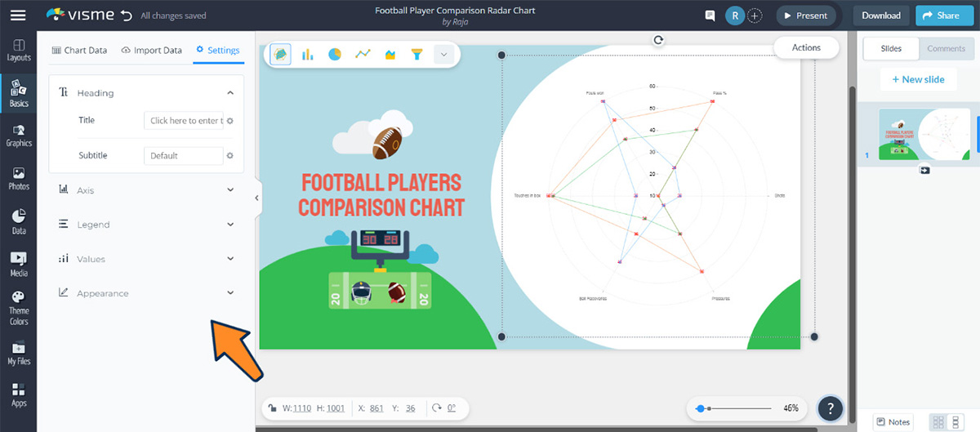Switch to grid view of slides

pos(938,421)
